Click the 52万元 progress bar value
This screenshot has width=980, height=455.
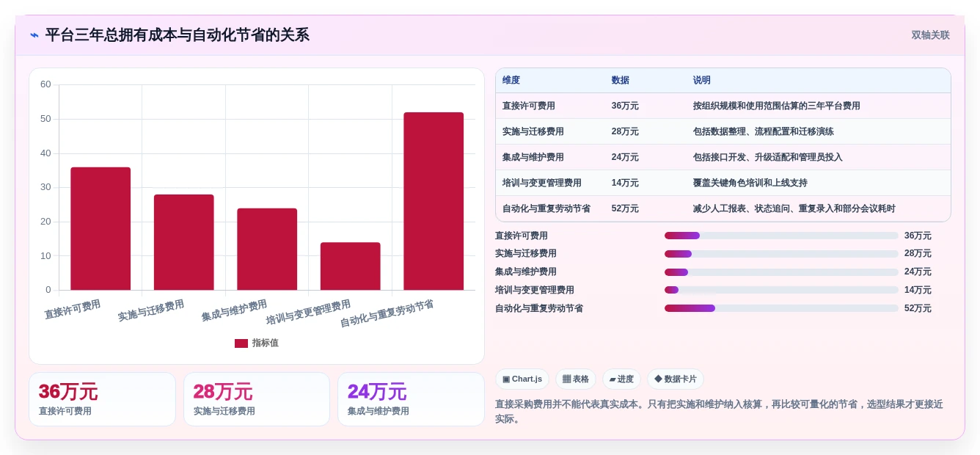point(918,308)
